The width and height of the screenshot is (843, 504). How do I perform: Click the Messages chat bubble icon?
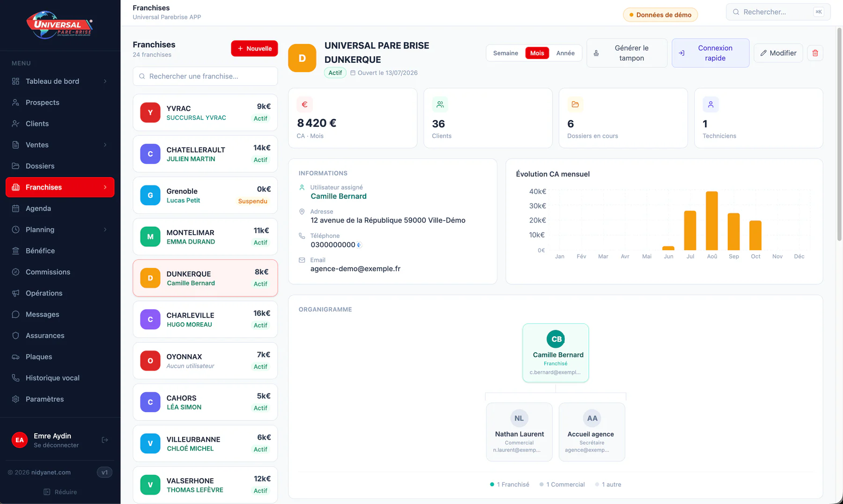(15, 314)
